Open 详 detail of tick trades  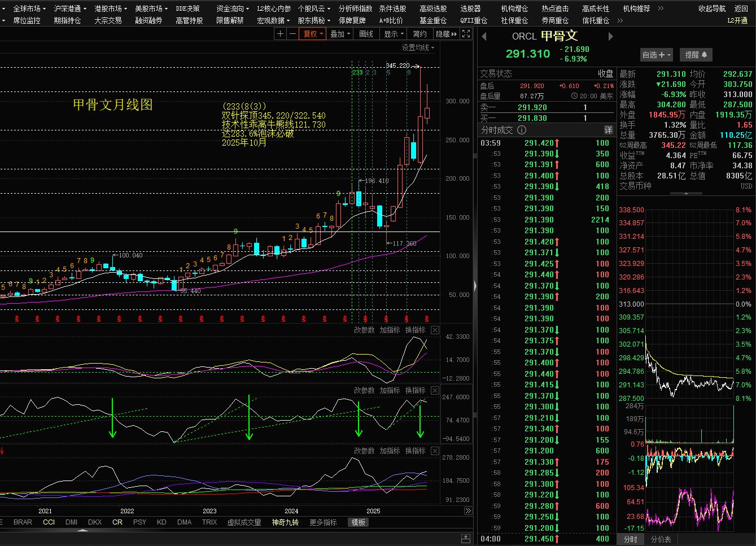point(608,130)
